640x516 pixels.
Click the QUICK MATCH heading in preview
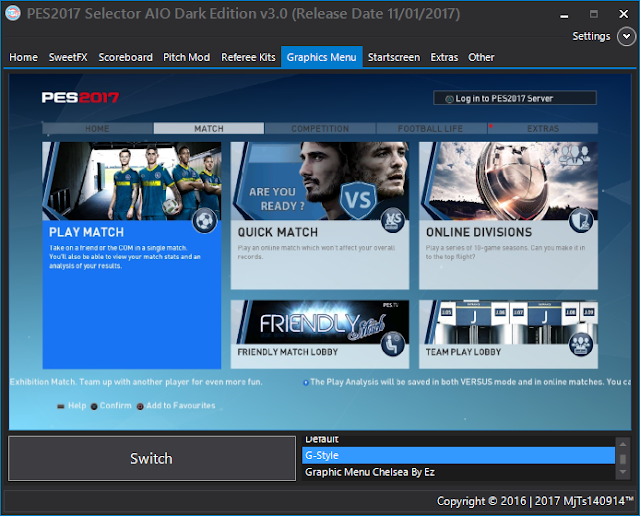(278, 232)
